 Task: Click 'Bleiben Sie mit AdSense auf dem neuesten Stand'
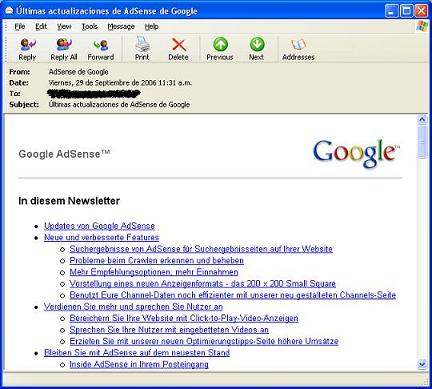click(137, 353)
